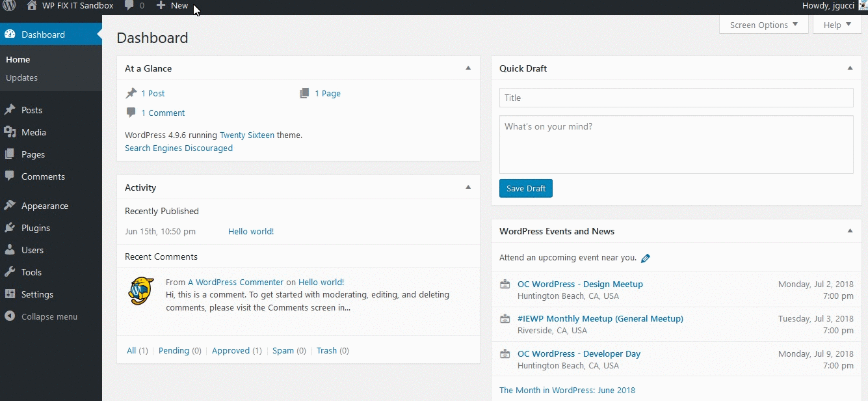868x401 pixels.
Task: Open the Screen Options dropdown
Action: 764,25
